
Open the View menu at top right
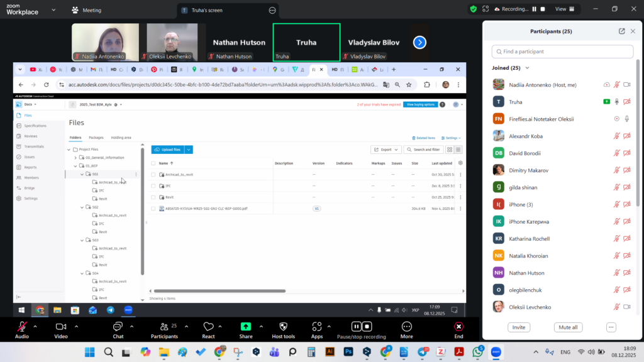pos(563,9)
